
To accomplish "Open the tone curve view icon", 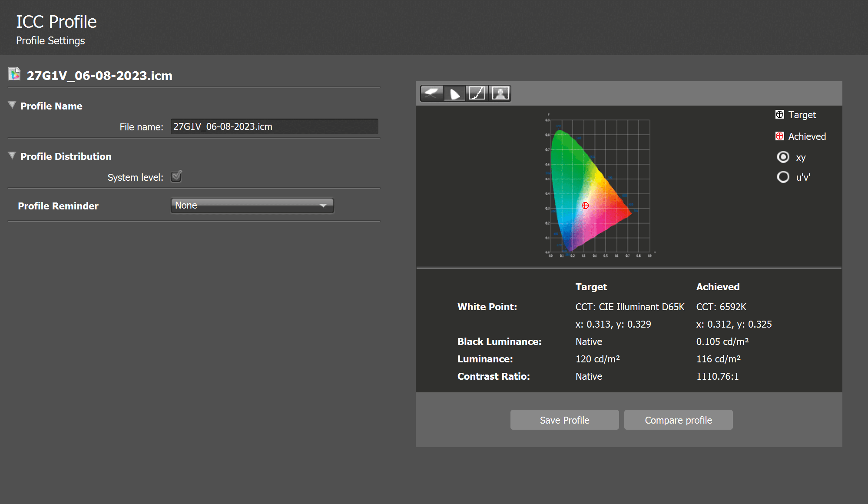I will (x=477, y=93).
